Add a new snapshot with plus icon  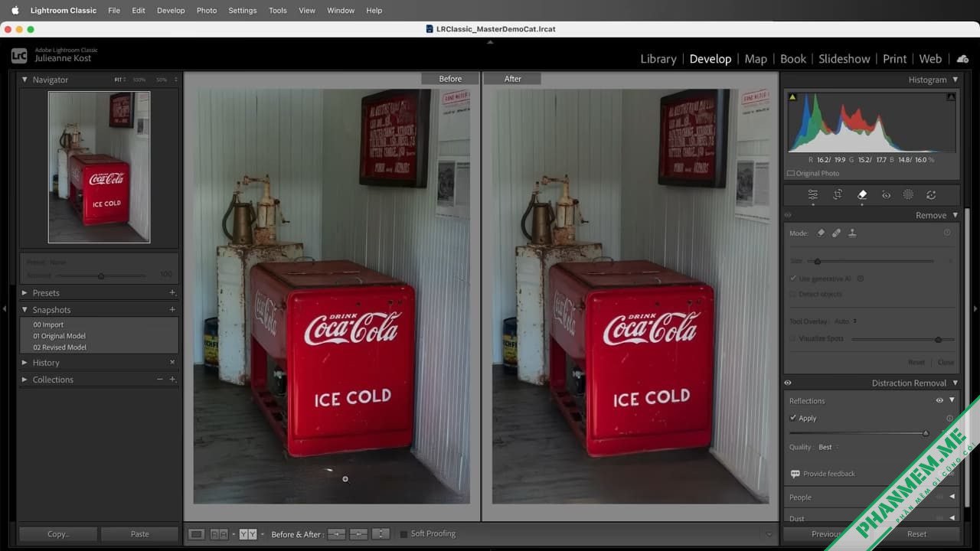click(172, 310)
